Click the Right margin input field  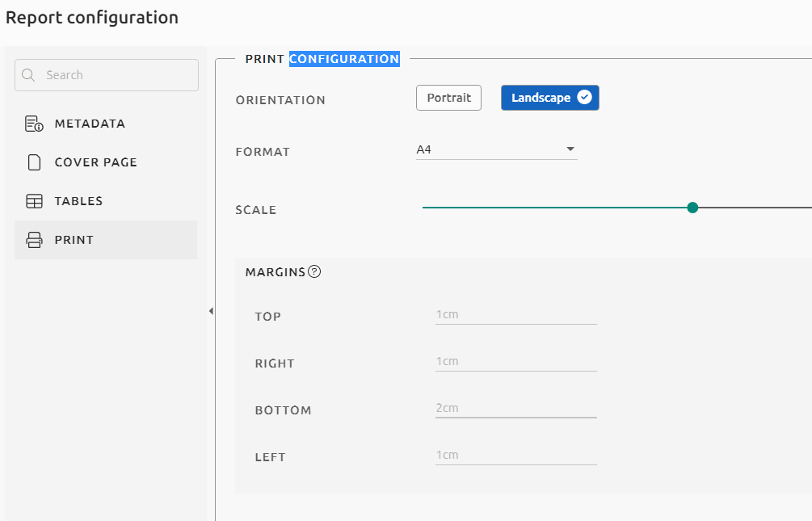tap(515, 362)
